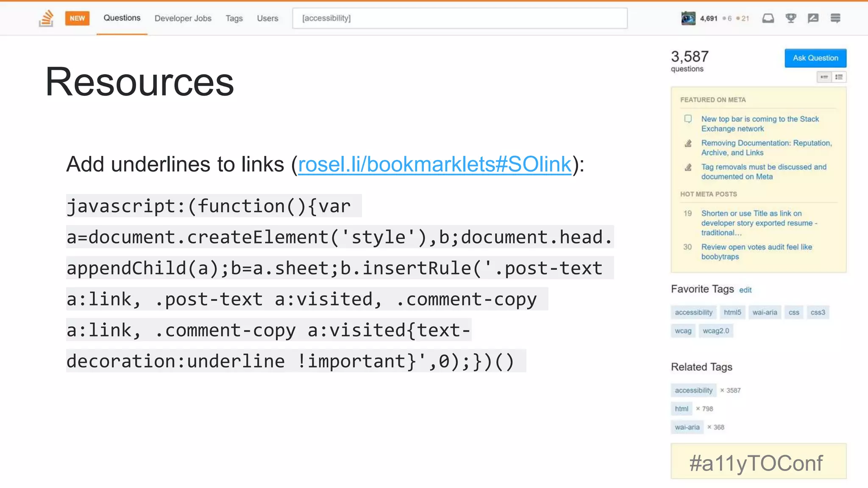Click the Related Tags heading

[701, 367]
